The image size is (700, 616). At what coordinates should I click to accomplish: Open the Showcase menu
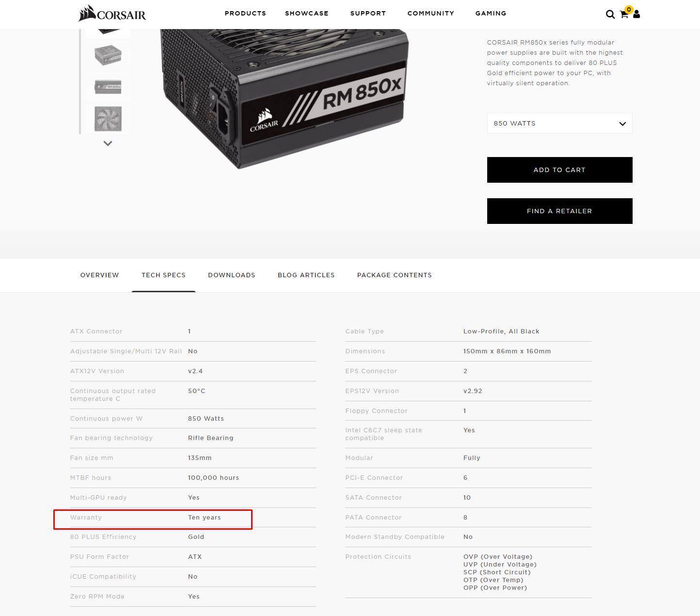tap(307, 14)
